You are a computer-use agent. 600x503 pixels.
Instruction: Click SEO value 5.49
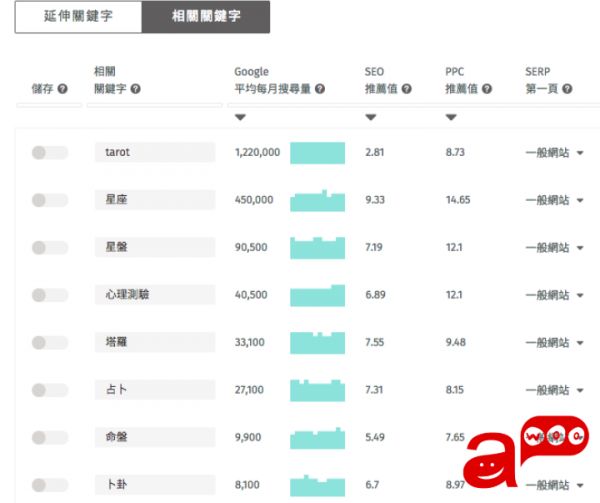click(x=375, y=438)
